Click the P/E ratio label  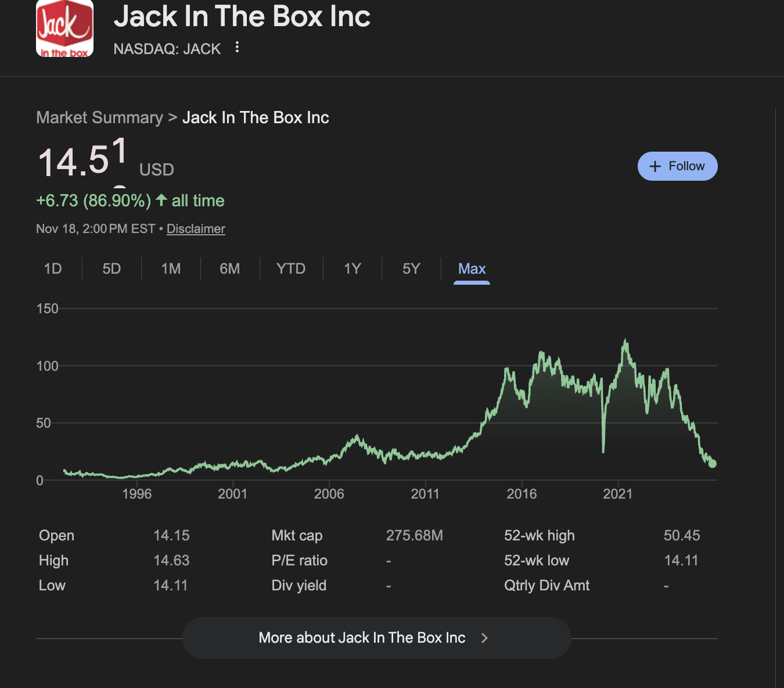click(300, 560)
